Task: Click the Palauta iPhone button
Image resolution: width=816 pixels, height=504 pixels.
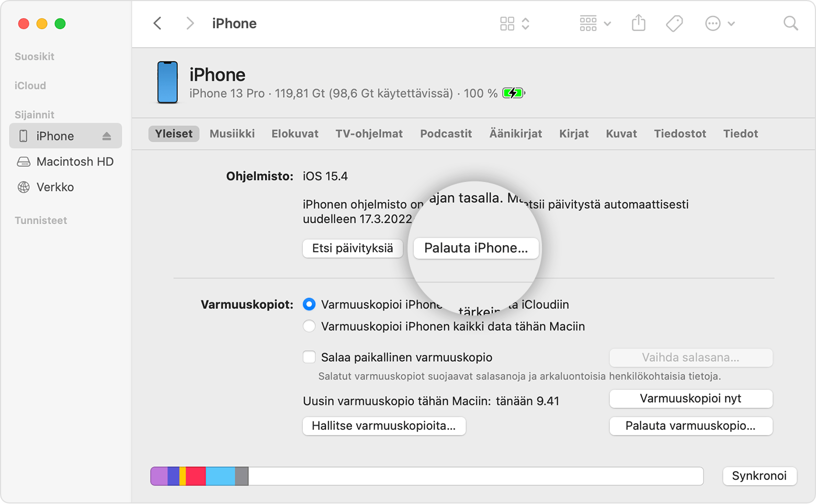Action: tap(475, 248)
